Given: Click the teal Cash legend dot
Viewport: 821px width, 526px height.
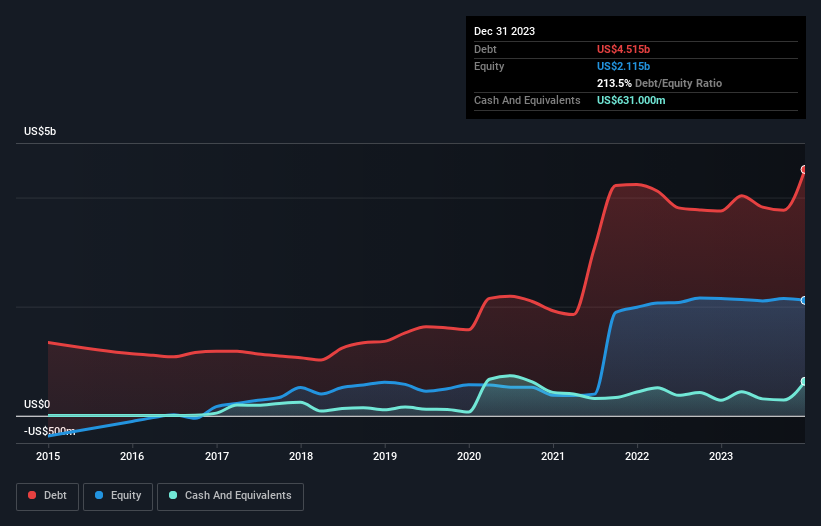Looking at the screenshot, I should pyautogui.click(x=173, y=495).
